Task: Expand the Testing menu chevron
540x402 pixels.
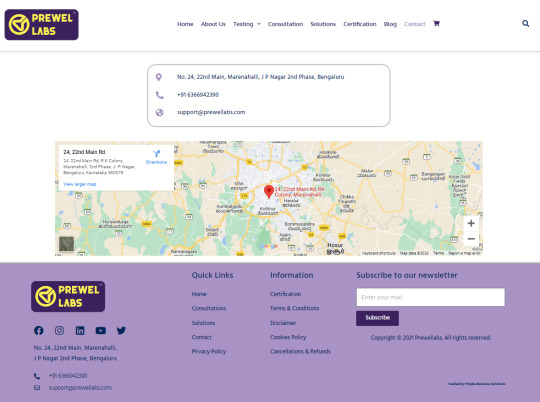Action: [259, 24]
